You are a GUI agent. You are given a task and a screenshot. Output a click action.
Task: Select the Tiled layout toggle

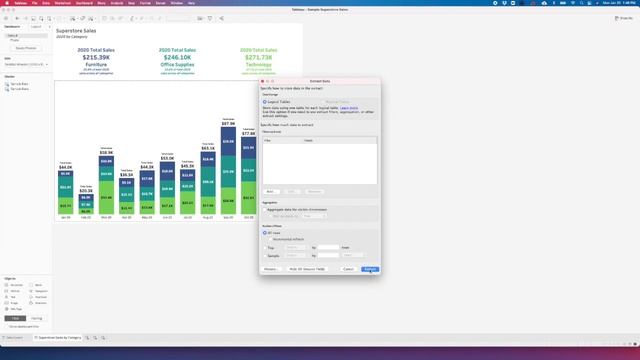15,318
